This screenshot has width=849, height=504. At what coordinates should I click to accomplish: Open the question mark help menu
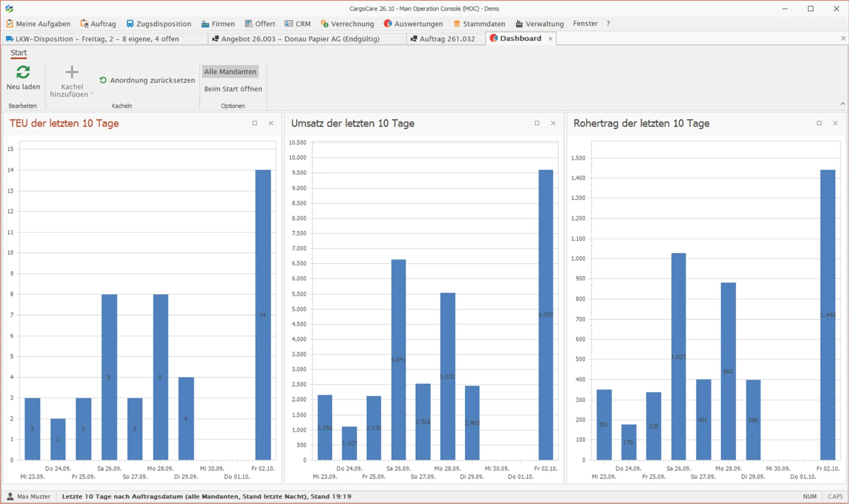[x=608, y=23]
